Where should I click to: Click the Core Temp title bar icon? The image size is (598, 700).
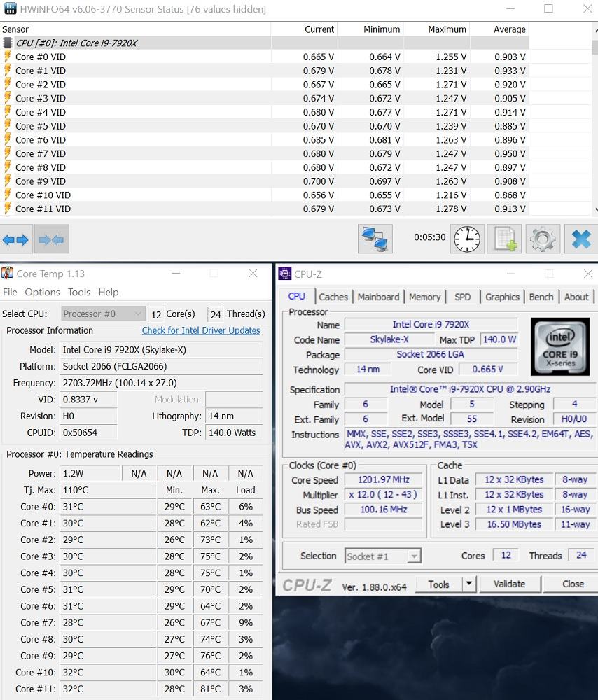7,273
